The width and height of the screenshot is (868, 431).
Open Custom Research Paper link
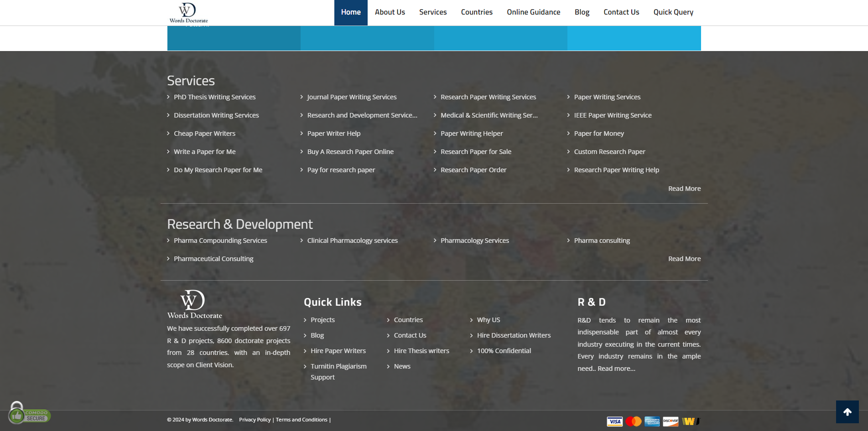tap(609, 152)
